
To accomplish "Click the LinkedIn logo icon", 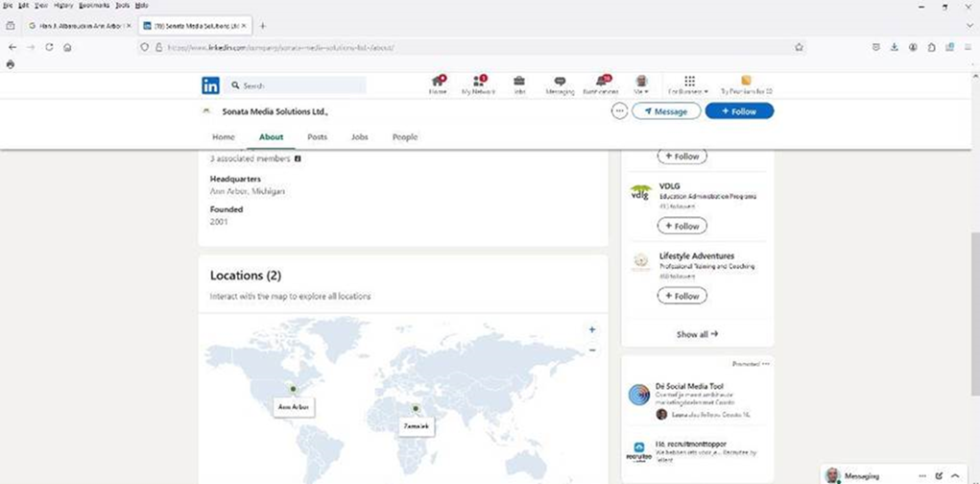I will [x=210, y=85].
